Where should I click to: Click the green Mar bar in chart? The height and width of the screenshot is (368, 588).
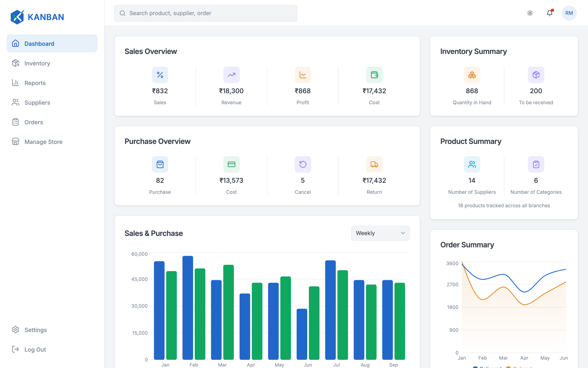point(228,312)
